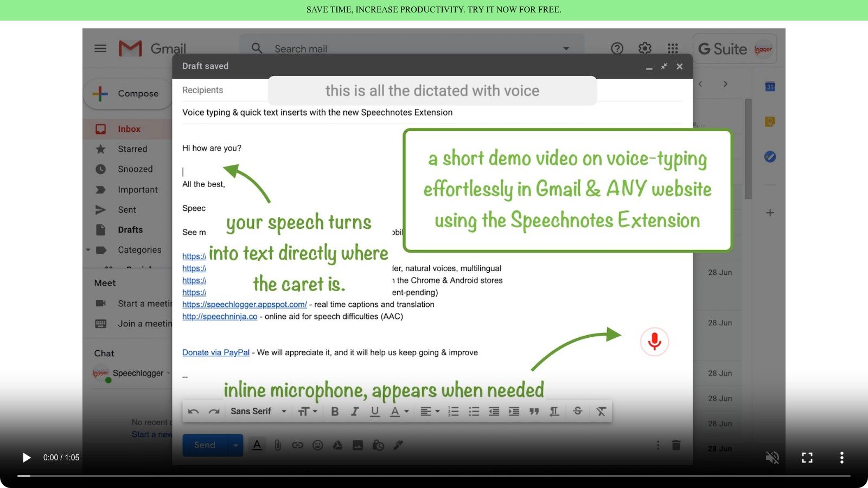Open the Send options arrow
868x488 pixels.
[235, 445]
